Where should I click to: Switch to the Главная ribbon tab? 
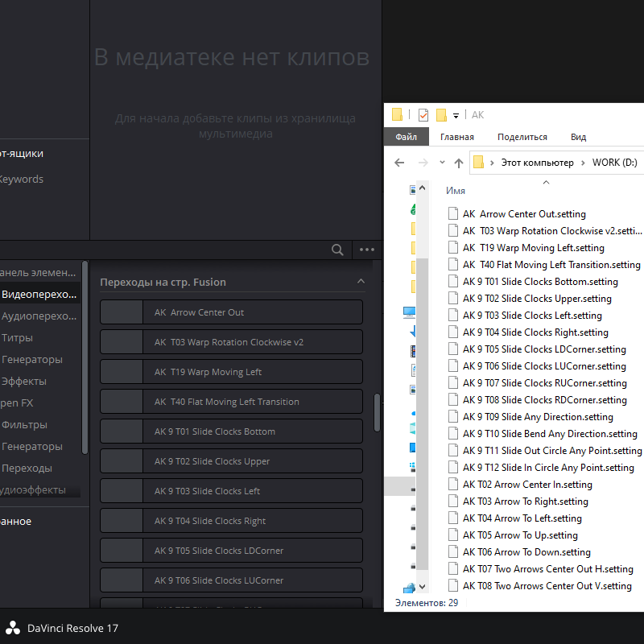[456, 137]
